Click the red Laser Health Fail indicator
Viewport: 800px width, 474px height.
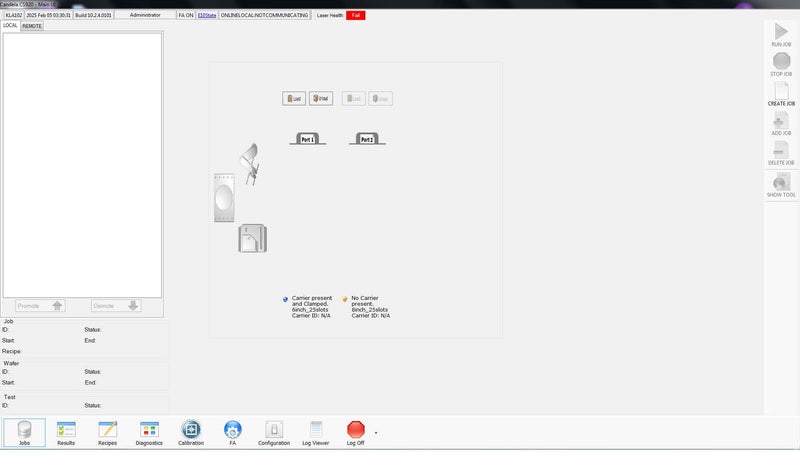click(356, 15)
